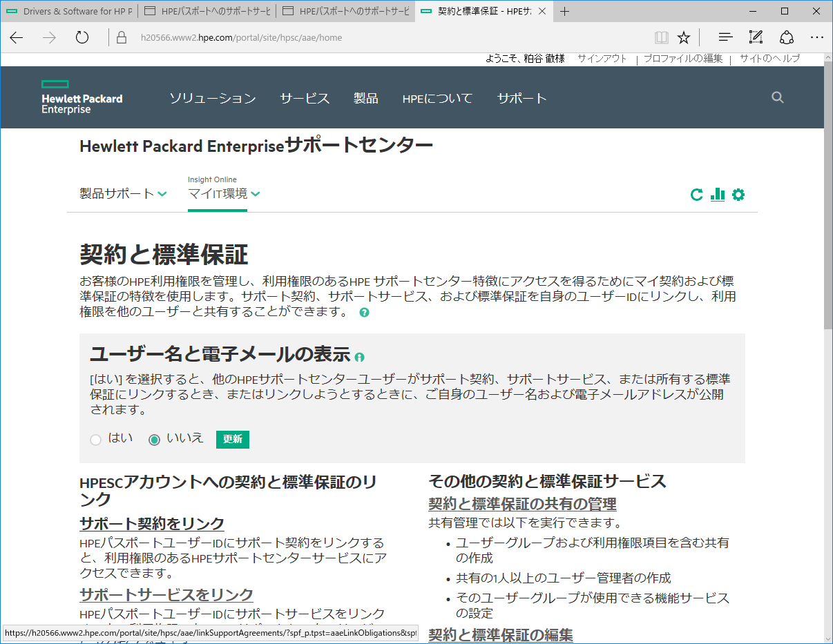This screenshot has width=833, height=644.
Task: Click the プロファイルの編集 link
Action: pyautogui.click(x=683, y=59)
